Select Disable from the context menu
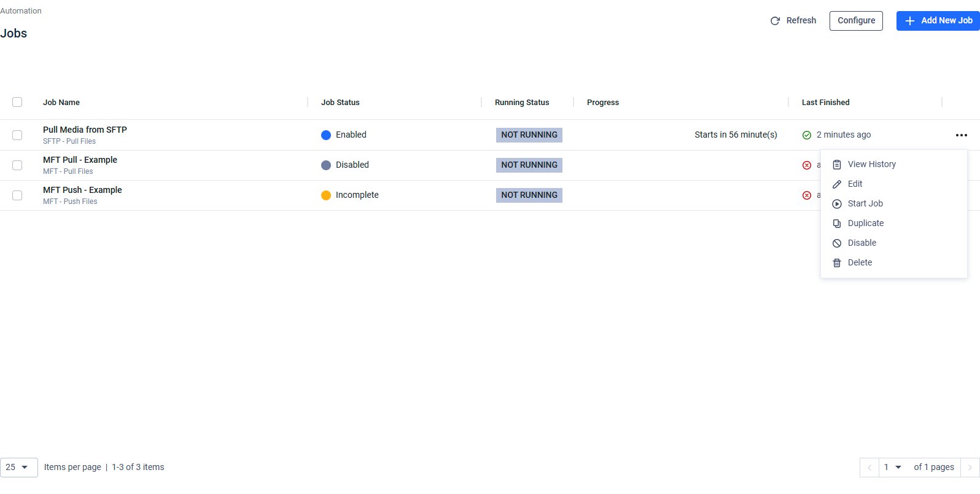Screen dimensions: 980x494 click(x=893, y=243)
